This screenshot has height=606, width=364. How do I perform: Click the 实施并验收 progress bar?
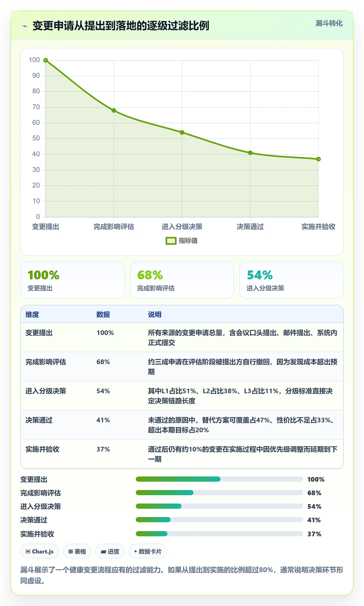[x=219, y=534]
